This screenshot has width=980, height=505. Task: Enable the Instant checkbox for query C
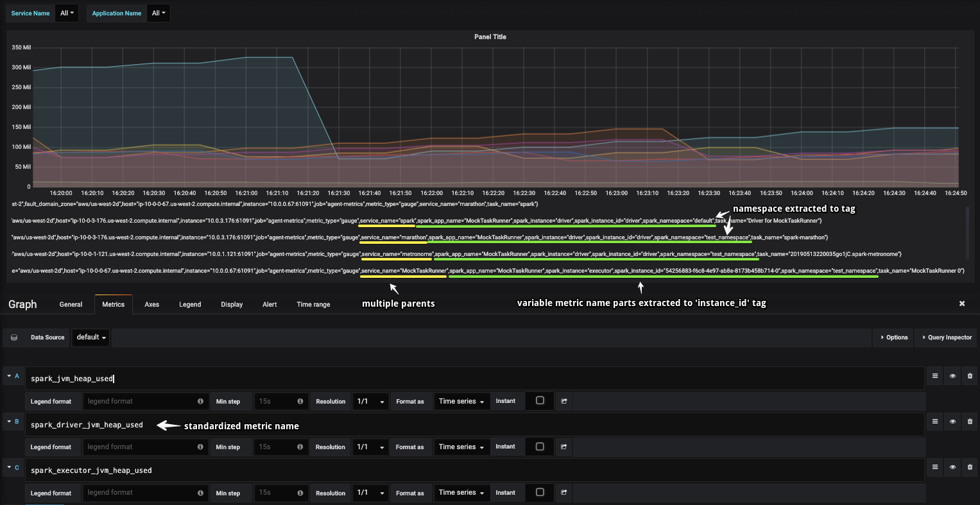click(x=540, y=492)
